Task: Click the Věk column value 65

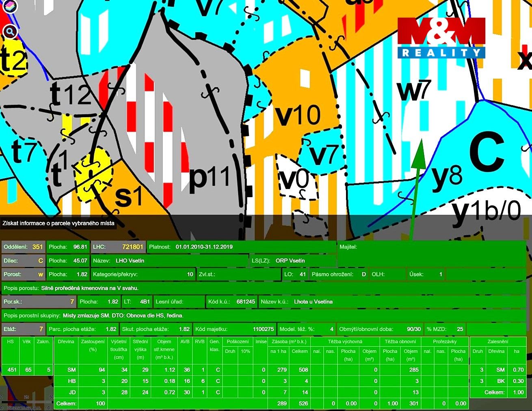Action: click(x=28, y=370)
